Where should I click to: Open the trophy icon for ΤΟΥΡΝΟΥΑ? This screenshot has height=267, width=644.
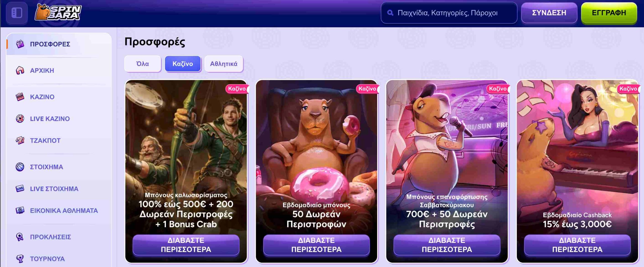(20, 258)
